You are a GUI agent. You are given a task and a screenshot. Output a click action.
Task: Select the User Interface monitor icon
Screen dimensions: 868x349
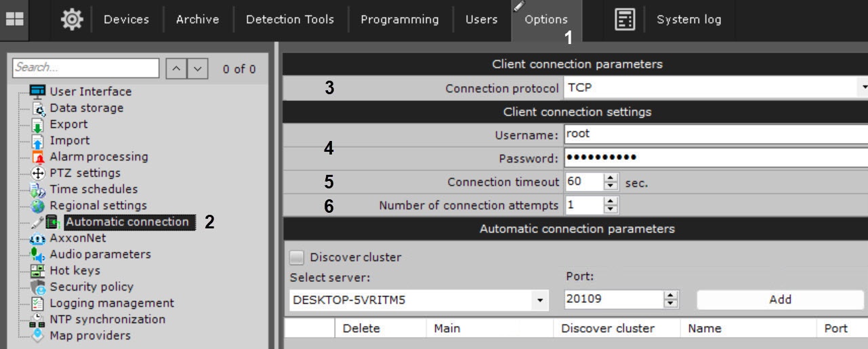point(38,91)
